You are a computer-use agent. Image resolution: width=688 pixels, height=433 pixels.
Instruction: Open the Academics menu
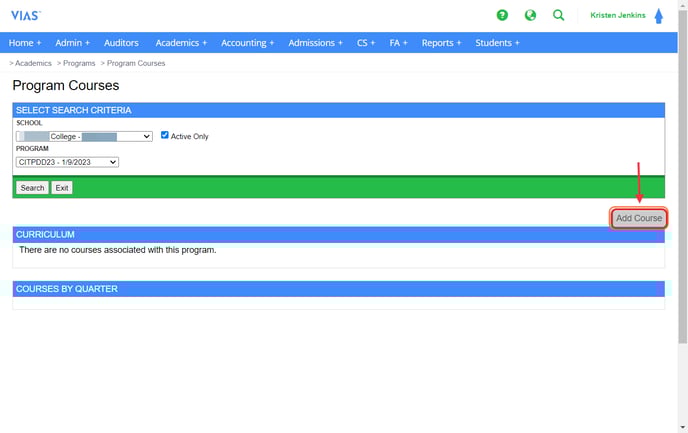coord(181,43)
